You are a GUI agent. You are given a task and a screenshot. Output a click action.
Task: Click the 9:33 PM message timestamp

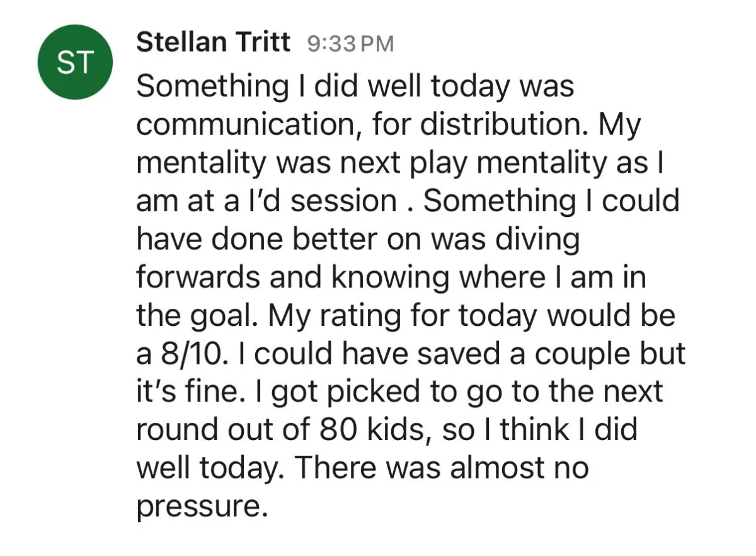point(350,43)
